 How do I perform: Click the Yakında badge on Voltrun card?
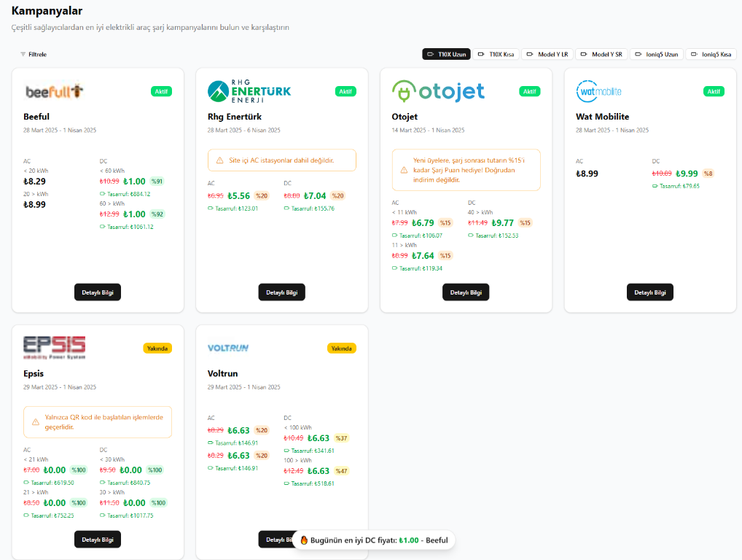[x=341, y=349]
